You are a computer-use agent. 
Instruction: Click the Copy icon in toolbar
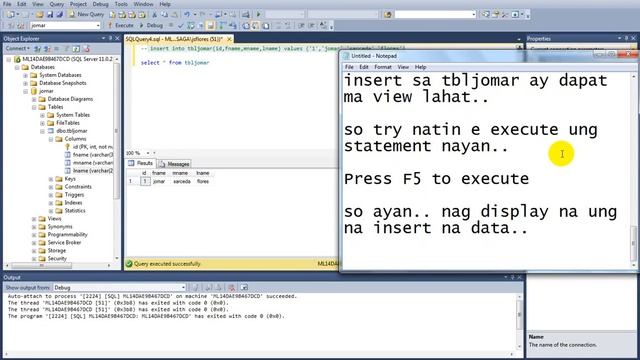tap(164, 14)
